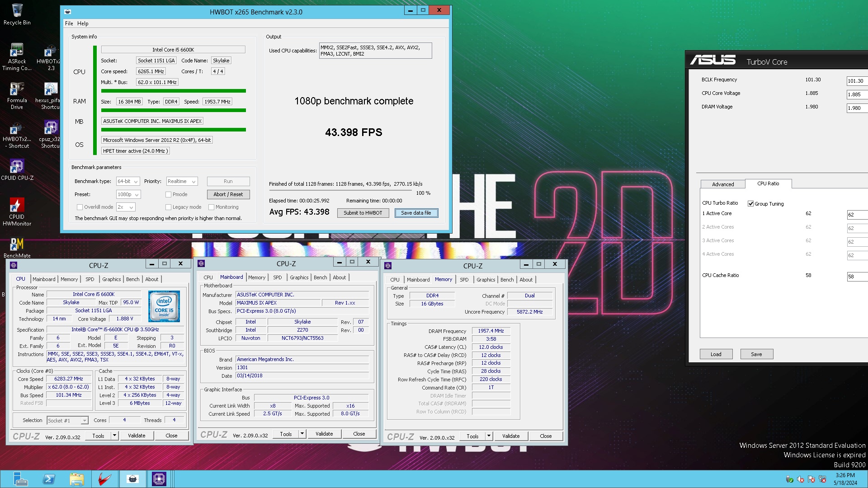Click CPU Core Voltage input field
This screenshot has height=488, width=868.
pyautogui.click(x=857, y=94)
